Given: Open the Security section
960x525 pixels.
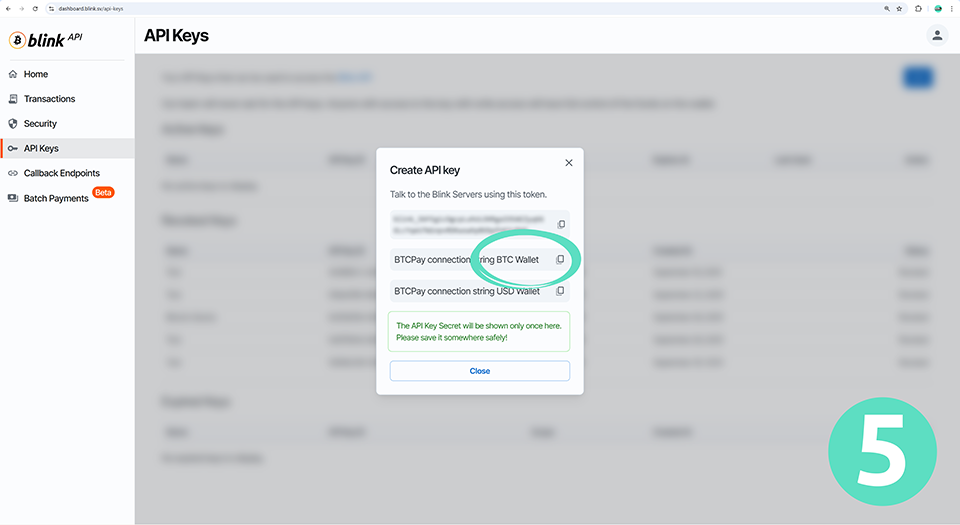Looking at the screenshot, I should click(x=40, y=124).
